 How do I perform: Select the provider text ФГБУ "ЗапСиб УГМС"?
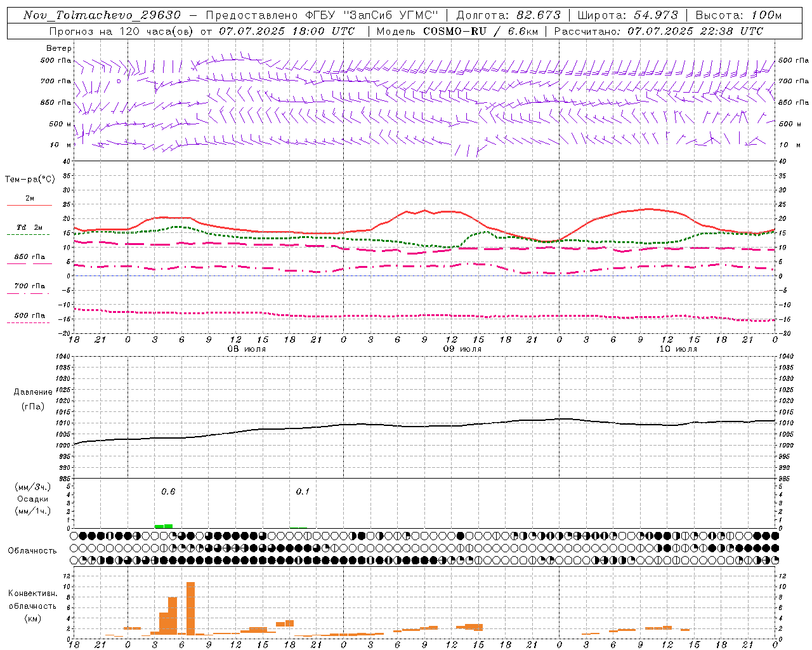click(x=373, y=15)
